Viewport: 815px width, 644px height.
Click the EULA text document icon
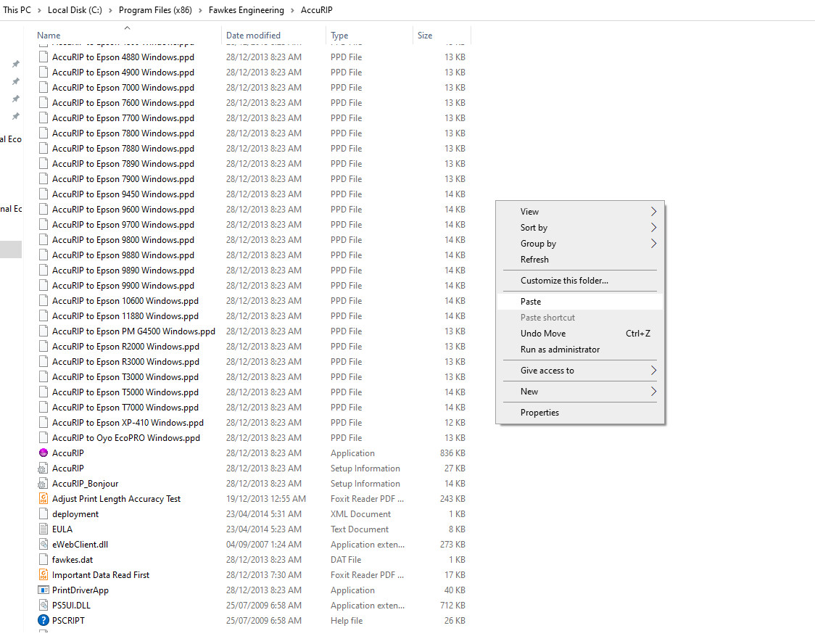tap(44, 529)
